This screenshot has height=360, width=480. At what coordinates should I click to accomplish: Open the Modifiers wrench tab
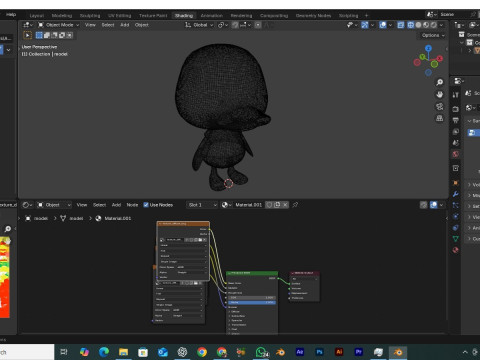coord(456,194)
